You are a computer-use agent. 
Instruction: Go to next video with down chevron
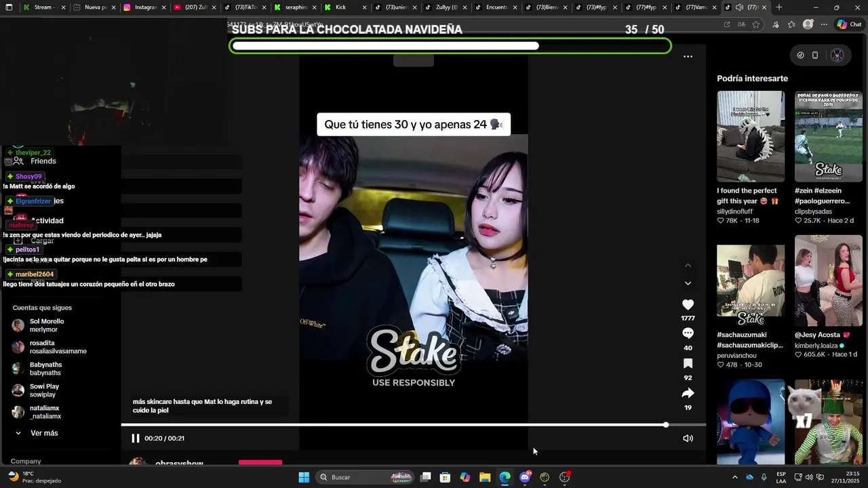[688, 283]
